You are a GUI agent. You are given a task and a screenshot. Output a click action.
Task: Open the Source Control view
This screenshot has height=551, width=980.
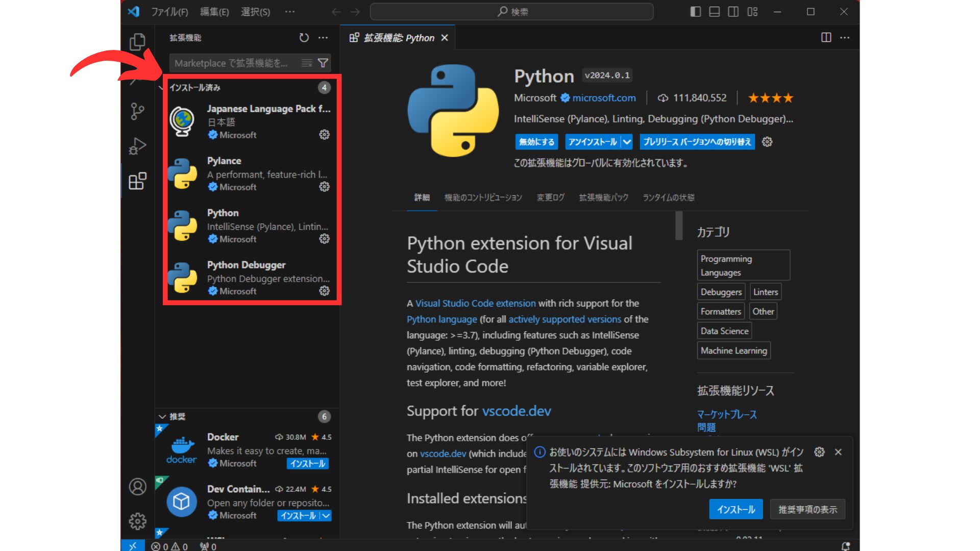point(137,111)
